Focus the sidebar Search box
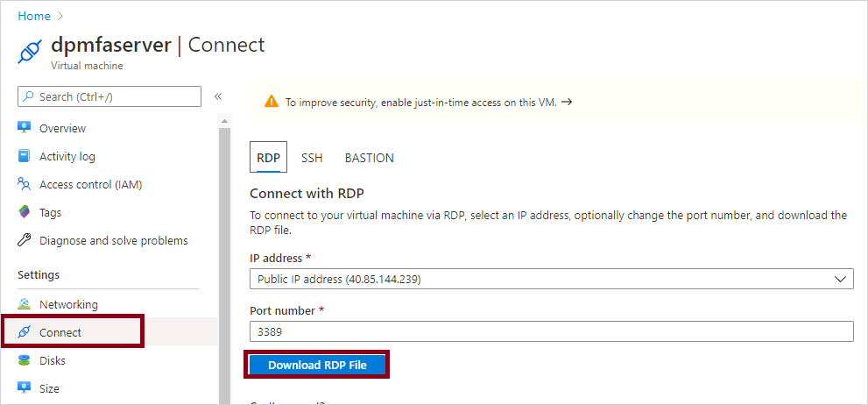This screenshot has height=405, width=868. click(109, 96)
